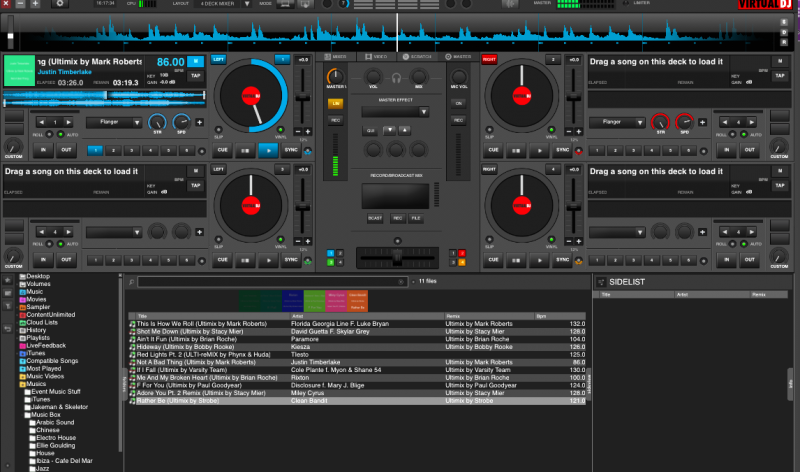The width and height of the screenshot is (800, 472).
Task: Play deck 1 with the blue play button
Action: click(268, 151)
